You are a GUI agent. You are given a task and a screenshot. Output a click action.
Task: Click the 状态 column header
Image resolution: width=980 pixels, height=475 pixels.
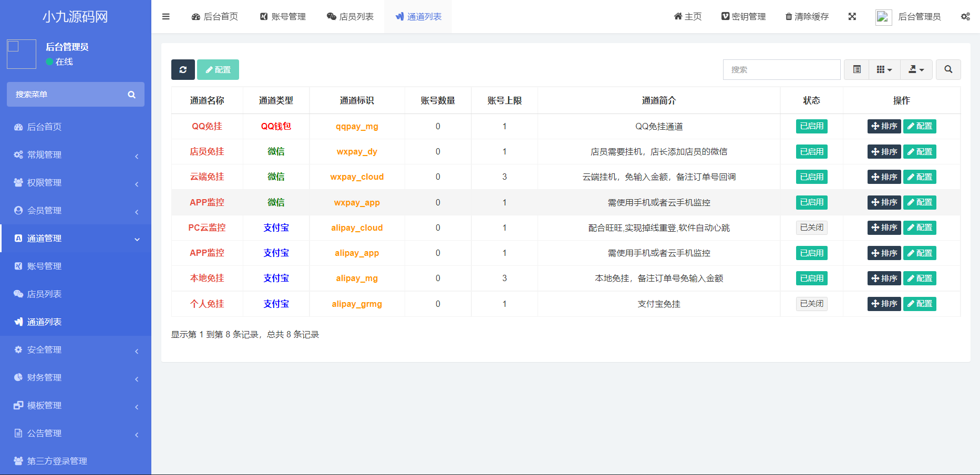(x=811, y=100)
